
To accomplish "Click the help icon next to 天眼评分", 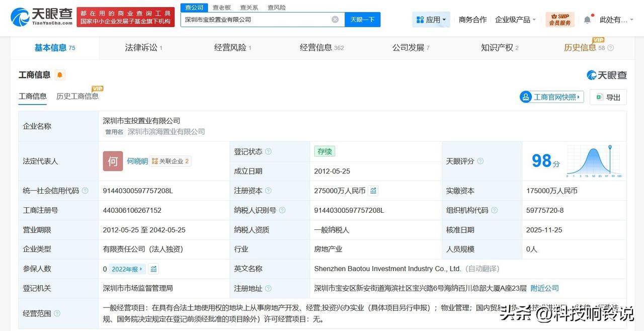I will click(x=480, y=161).
